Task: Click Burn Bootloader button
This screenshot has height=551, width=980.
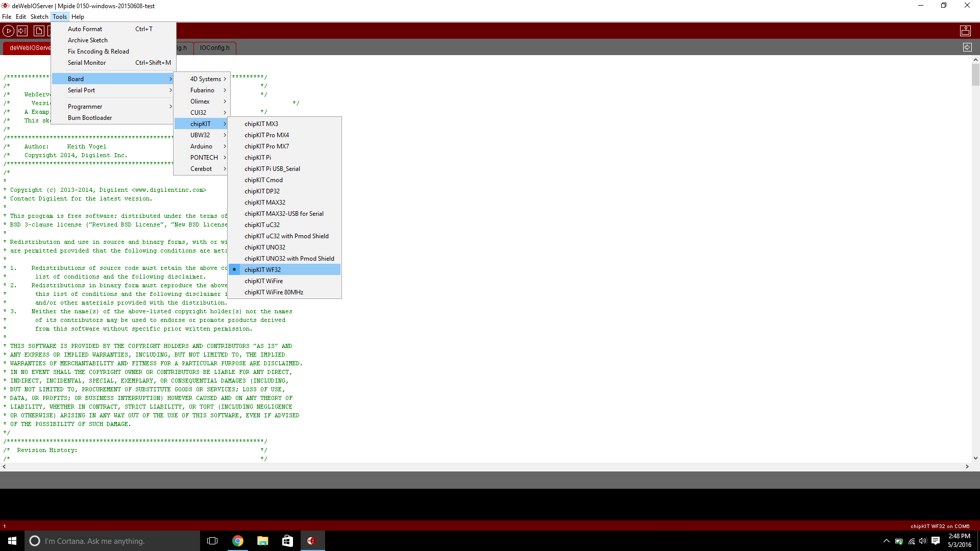Action: (x=89, y=117)
